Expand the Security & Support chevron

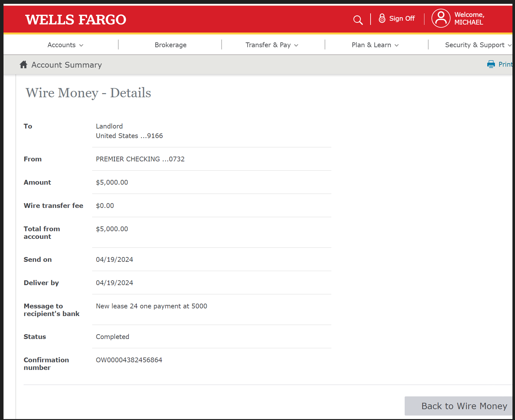(x=509, y=45)
